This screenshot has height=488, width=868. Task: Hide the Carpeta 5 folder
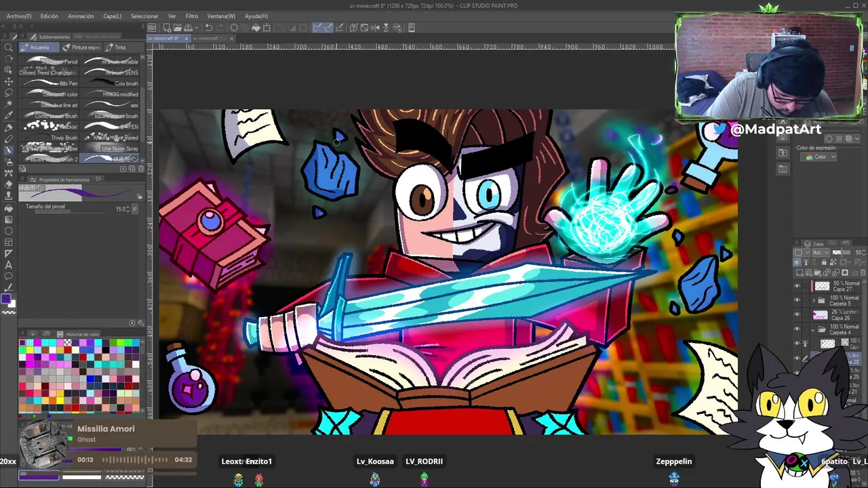click(x=797, y=300)
